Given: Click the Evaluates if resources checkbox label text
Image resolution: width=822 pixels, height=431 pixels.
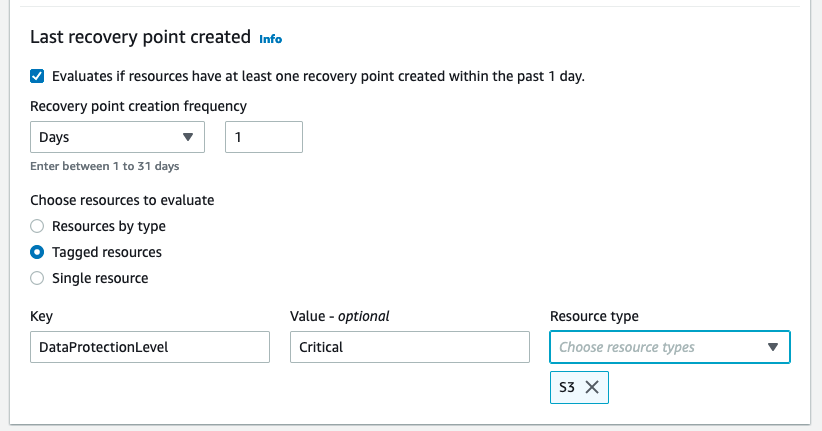Looking at the screenshot, I should point(318,76).
